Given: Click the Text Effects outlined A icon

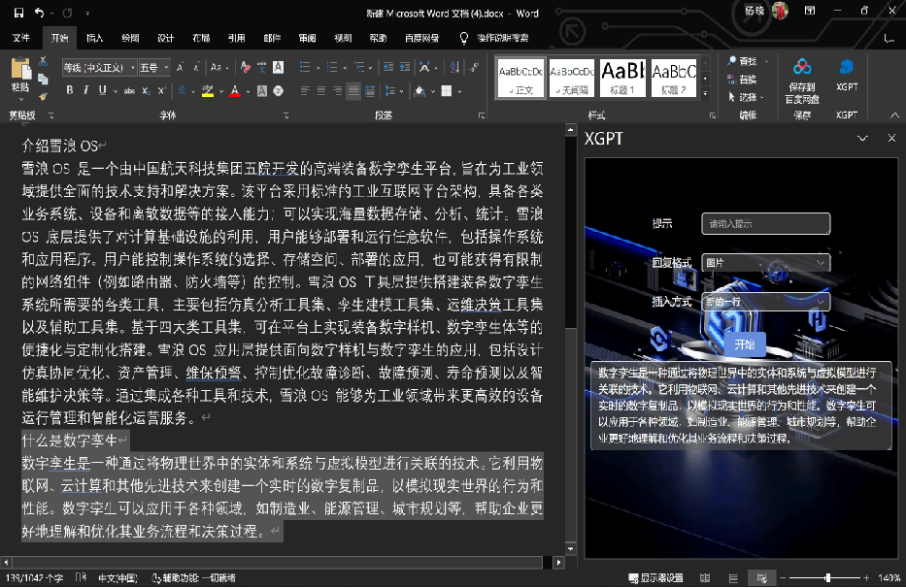Looking at the screenshot, I should click(182, 90).
